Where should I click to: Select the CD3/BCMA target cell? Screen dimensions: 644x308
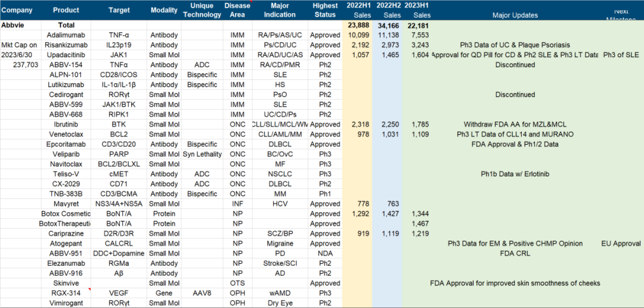pos(119,194)
